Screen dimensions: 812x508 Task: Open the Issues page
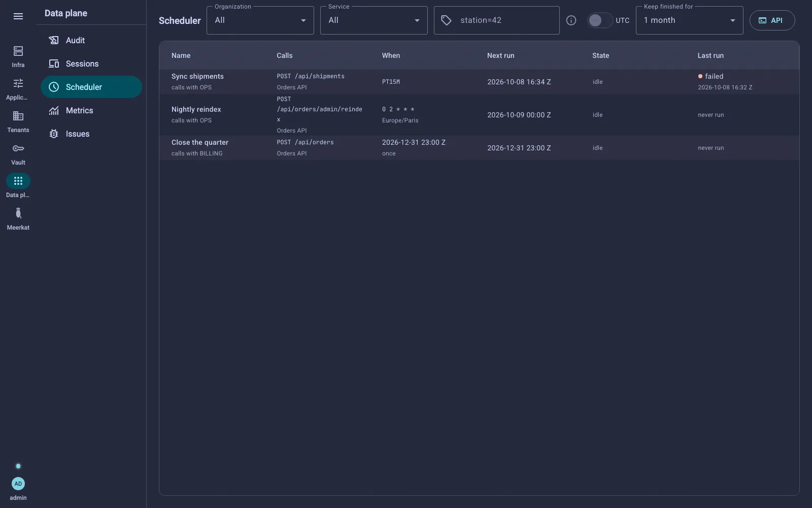tap(91, 134)
